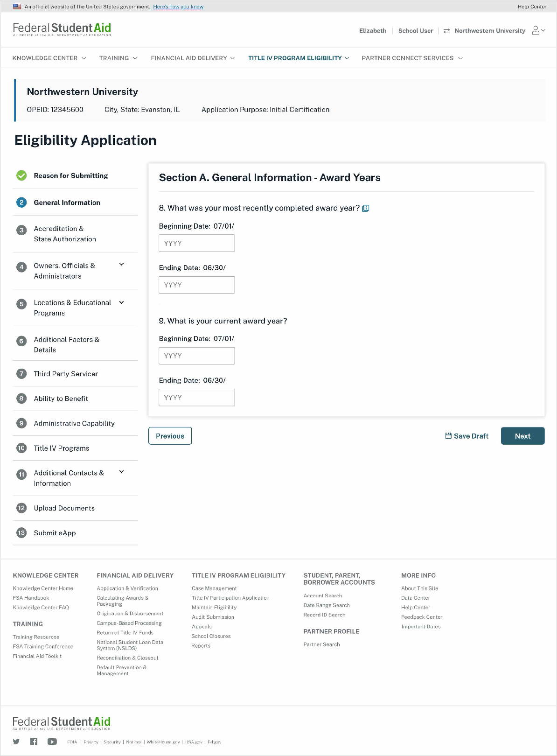Click the Federal Student Aid header logo
Screen dimensions: 557x756
[62, 29]
